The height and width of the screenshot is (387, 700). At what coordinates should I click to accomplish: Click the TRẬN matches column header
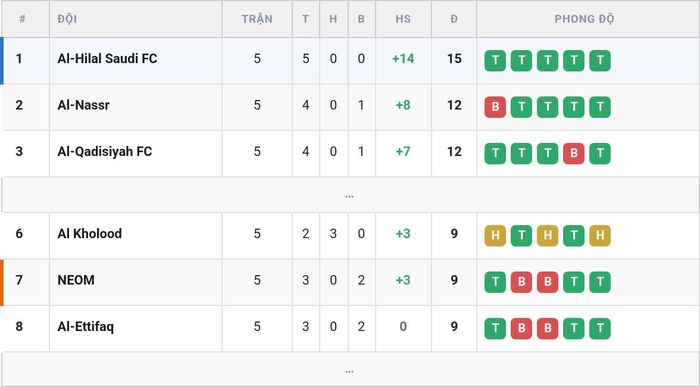coord(257,19)
